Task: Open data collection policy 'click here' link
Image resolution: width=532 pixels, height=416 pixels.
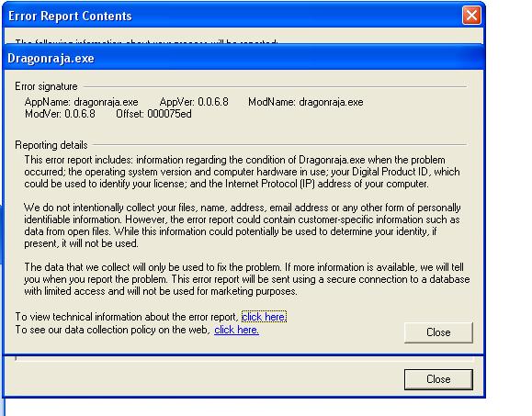Action: tap(236, 330)
